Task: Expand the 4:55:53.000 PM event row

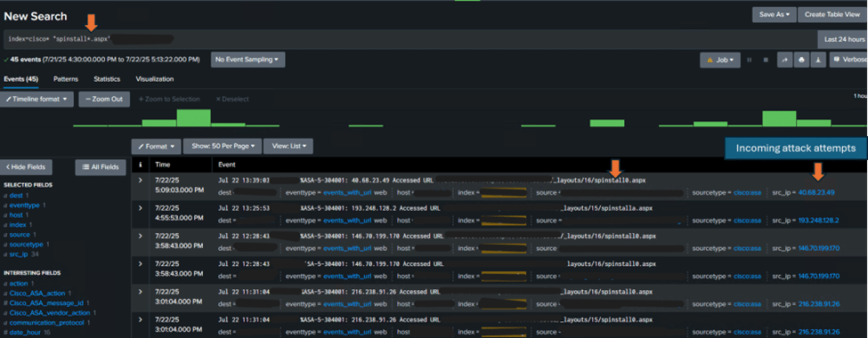Action: 141,208
